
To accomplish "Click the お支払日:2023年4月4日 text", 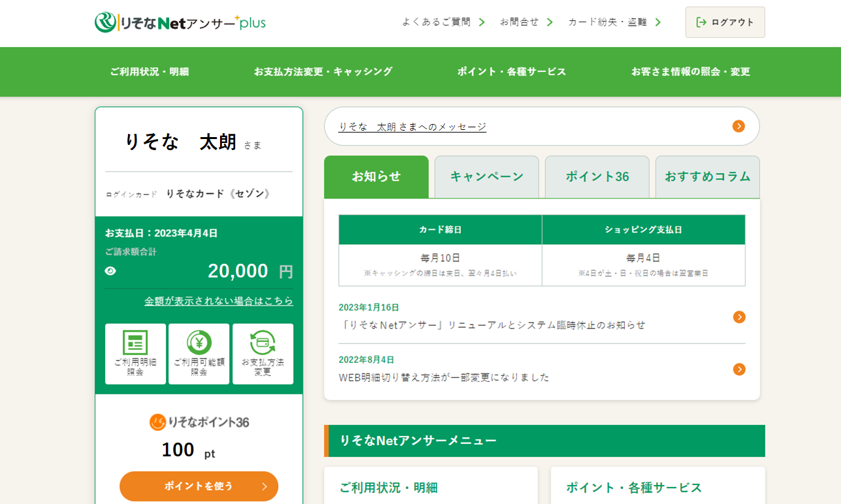I will click(161, 233).
